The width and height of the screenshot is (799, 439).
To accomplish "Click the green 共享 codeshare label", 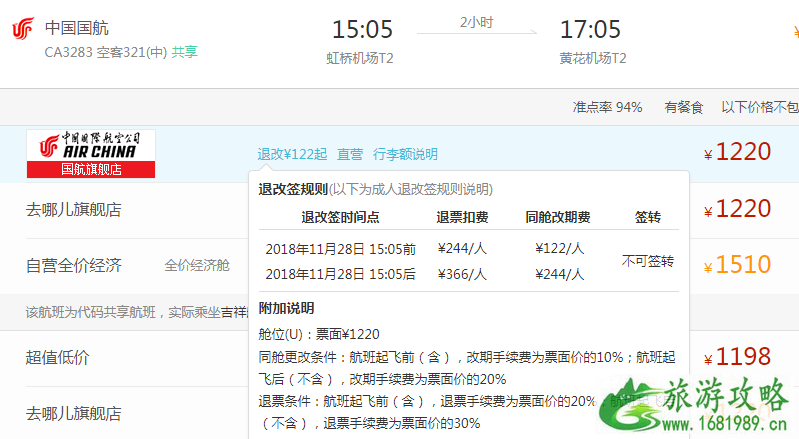I will pos(184,52).
